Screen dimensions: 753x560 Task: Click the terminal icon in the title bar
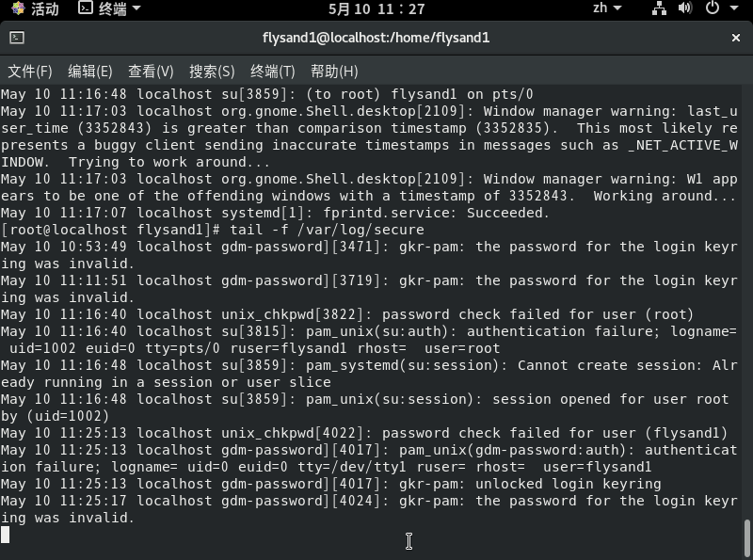[x=17, y=38]
